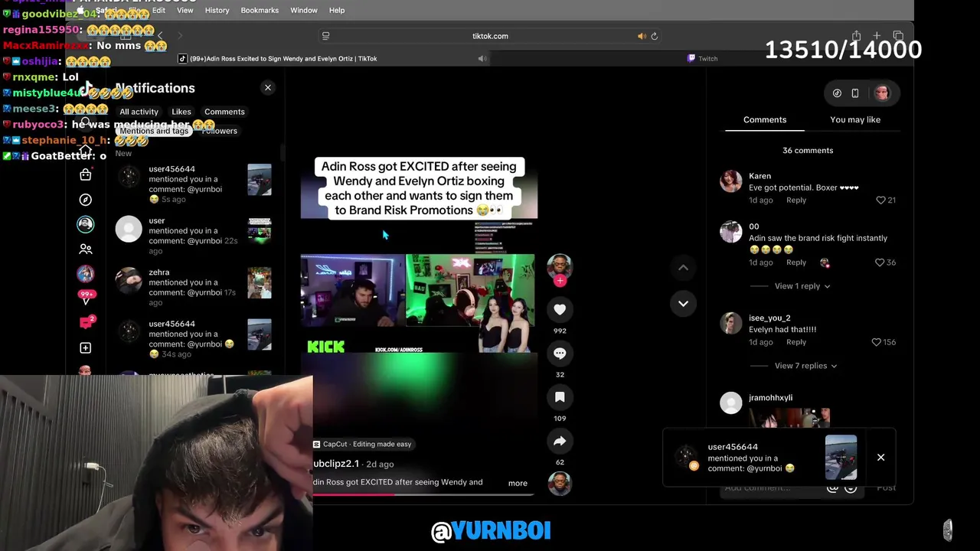Close the Notifications panel

click(268, 87)
